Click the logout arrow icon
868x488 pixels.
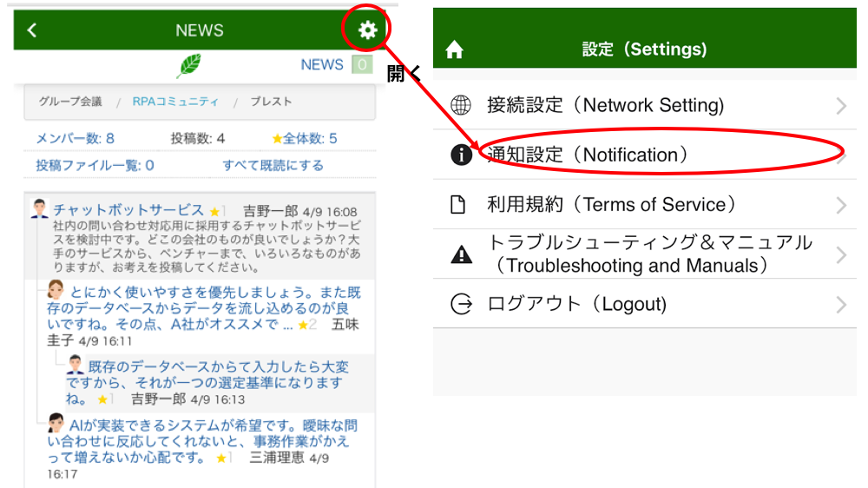462,304
